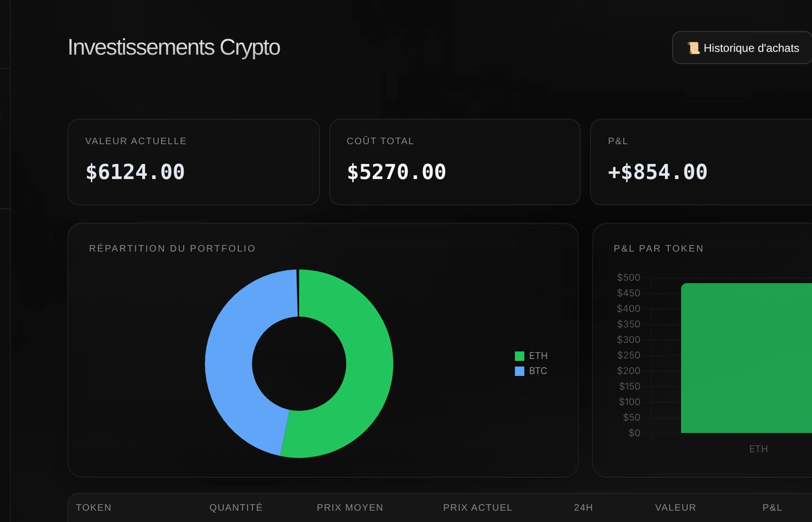The image size is (812, 522).
Task: Click the scroll icon in Historique d'achats
Action: (x=694, y=48)
